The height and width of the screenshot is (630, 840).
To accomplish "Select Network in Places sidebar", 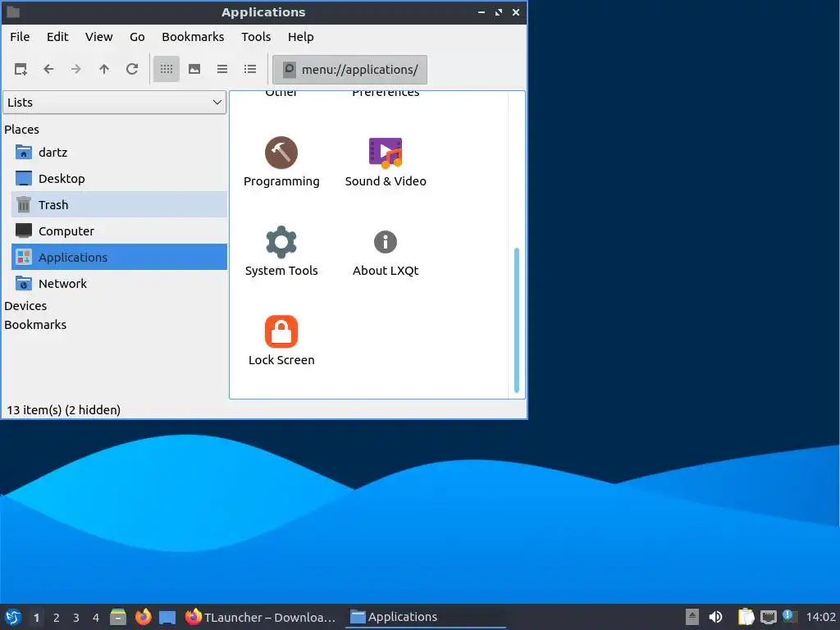I will point(119,283).
